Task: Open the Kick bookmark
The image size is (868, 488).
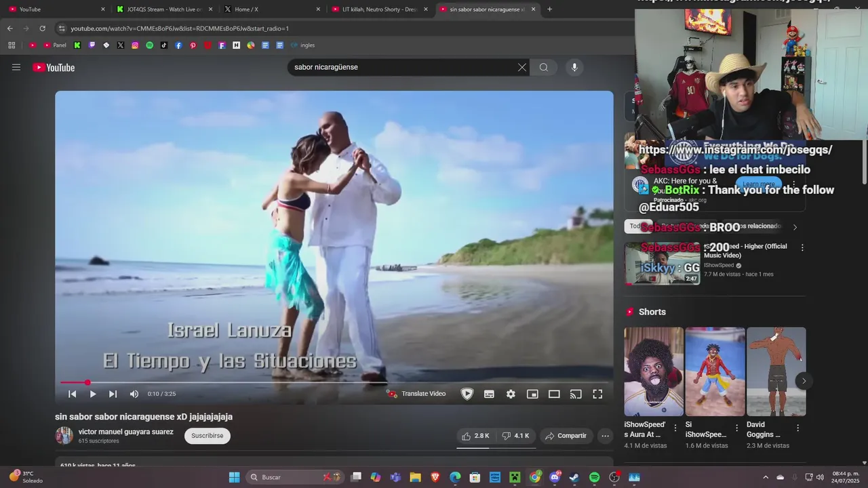Action: coord(77,45)
